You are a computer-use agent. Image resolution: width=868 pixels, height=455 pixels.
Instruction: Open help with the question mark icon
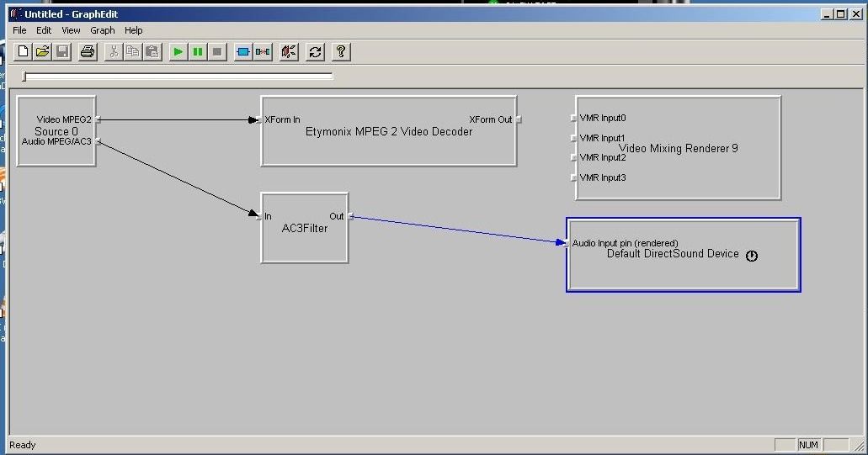(341, 52)
